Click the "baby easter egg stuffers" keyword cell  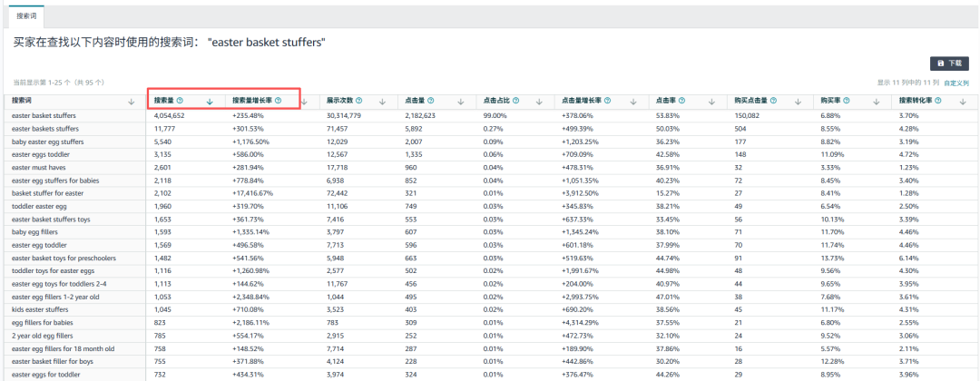point(47,142)
